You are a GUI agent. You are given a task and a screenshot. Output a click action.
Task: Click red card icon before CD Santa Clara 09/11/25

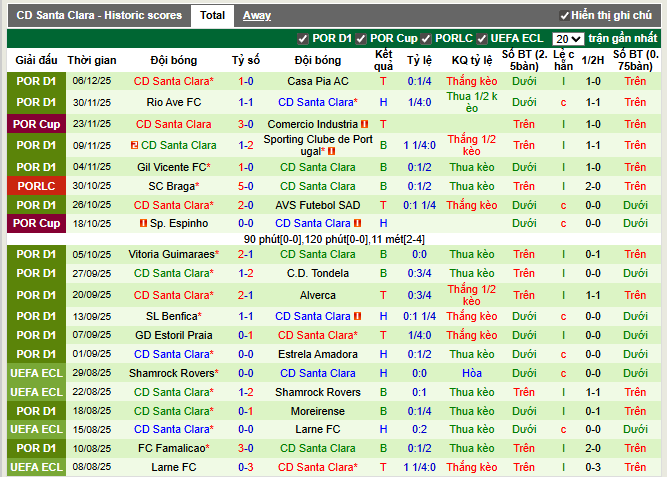coord(134,146)
